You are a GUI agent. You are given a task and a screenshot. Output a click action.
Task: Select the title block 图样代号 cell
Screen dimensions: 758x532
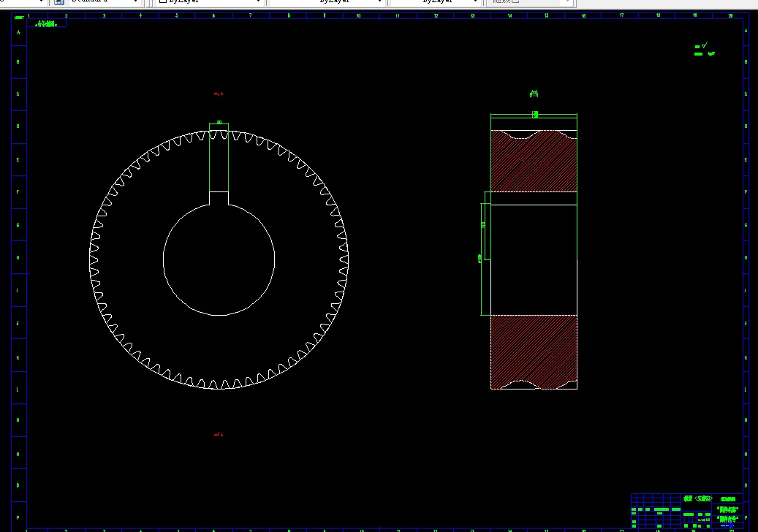727,519
